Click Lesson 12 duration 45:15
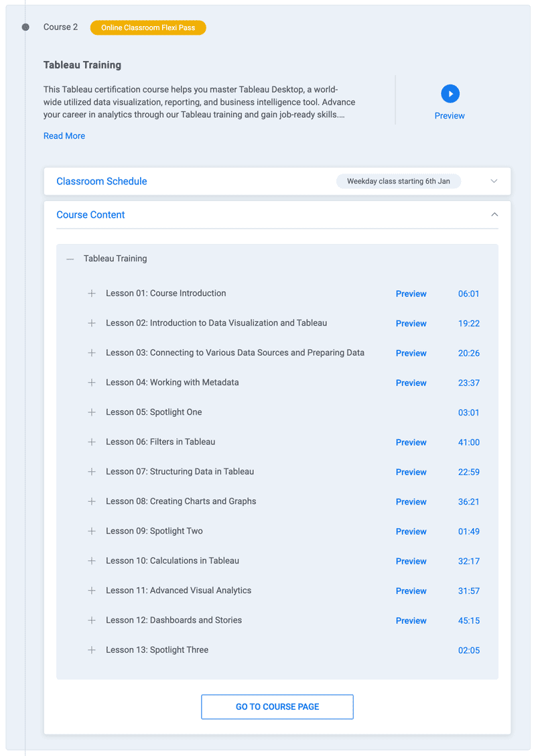 468,621
